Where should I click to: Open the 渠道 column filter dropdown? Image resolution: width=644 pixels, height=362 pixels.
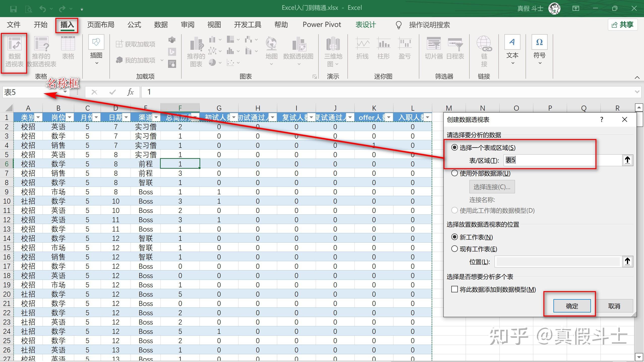pyautogui.click(x=156, y=117)
